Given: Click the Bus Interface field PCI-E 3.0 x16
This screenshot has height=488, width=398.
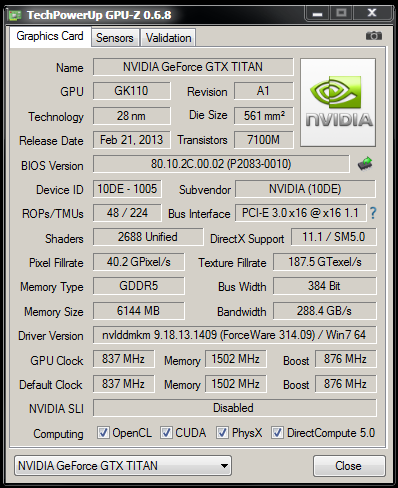Looking at the screenshot, I should [x=300, y=213].
